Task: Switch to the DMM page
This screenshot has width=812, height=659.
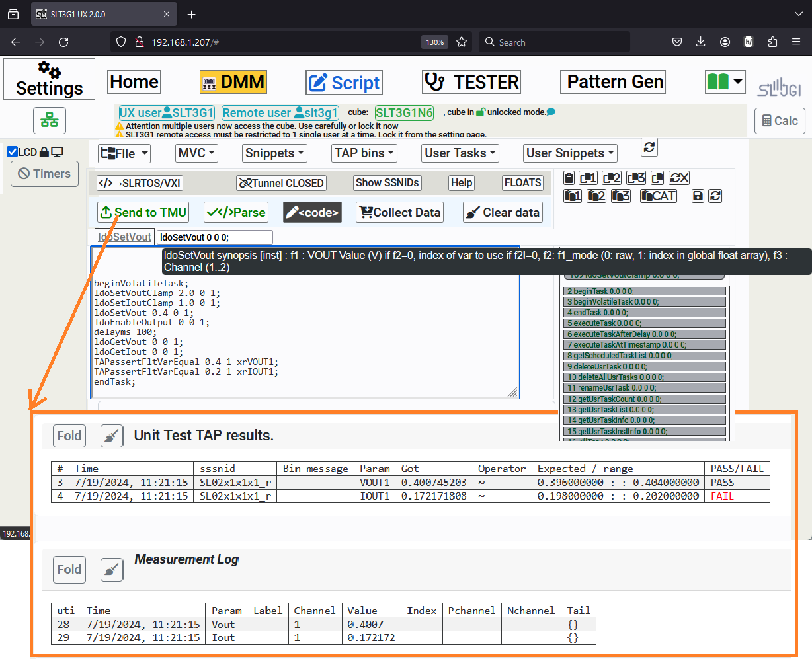Action: [233, 82]
